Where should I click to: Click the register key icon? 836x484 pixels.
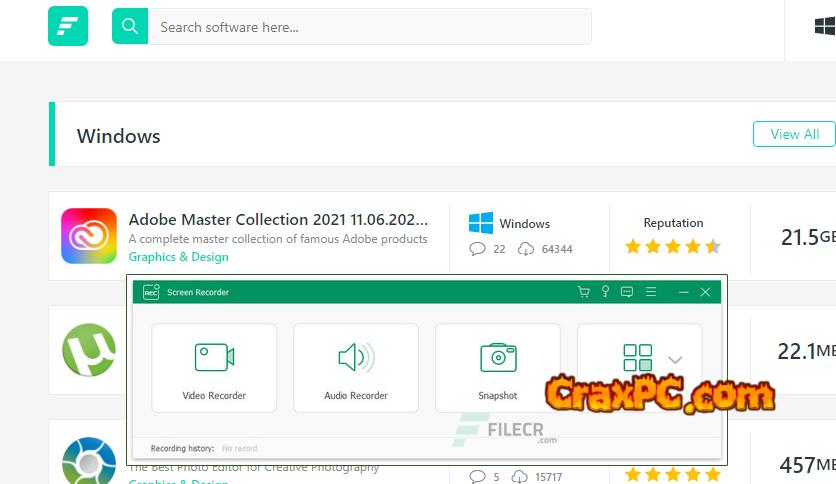(605, 292)
